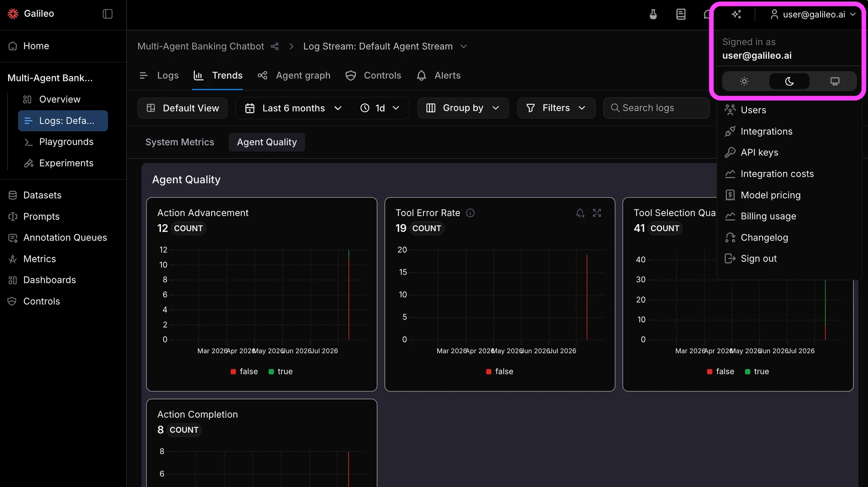Screen dimensions: 868x487
Task: Show info tooltip for Tool Error Rate
Action: [x=470, y=213]
